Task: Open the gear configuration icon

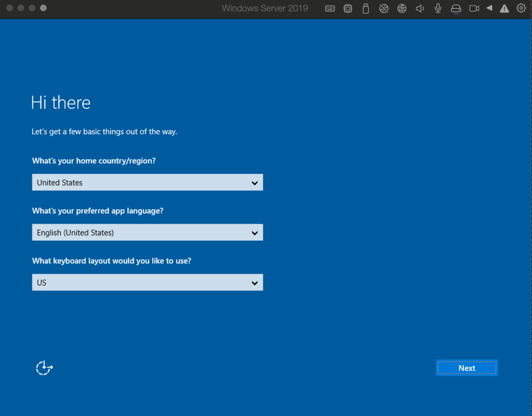Action: 521,8
